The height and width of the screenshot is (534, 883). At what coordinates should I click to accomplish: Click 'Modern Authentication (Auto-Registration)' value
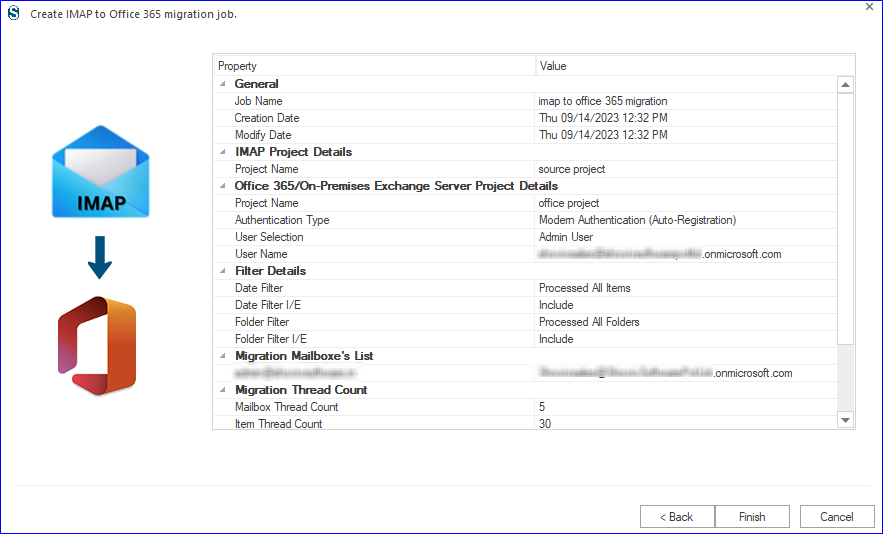coord(637,220)
